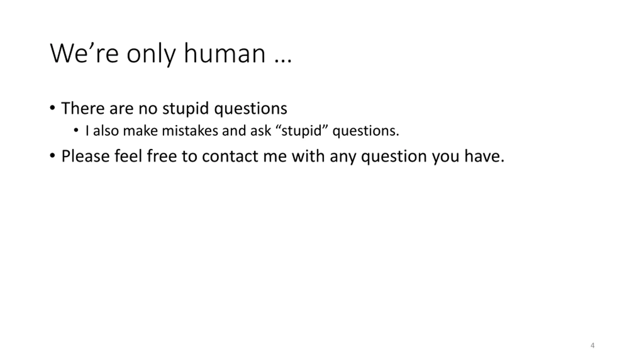The height and width of the screenshot is (362, 644).
Task: Click the word "mistakes" in the sub-bullet
Action: 190,131
